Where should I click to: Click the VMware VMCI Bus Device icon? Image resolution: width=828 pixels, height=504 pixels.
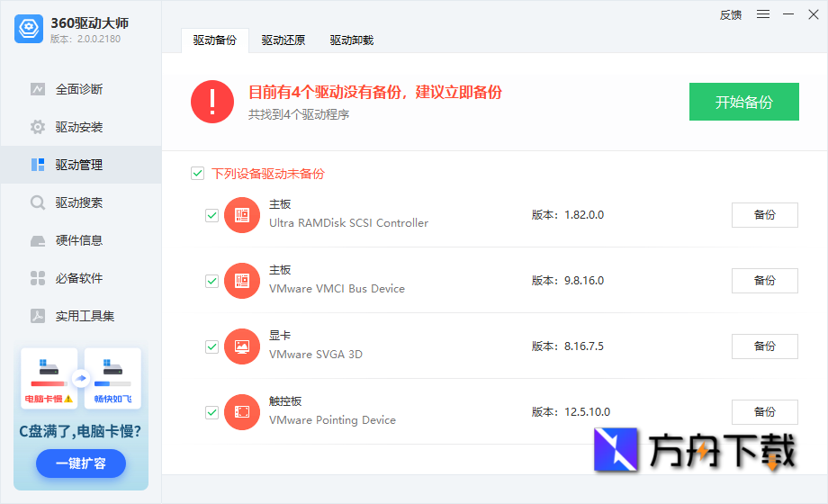(242, 281)
